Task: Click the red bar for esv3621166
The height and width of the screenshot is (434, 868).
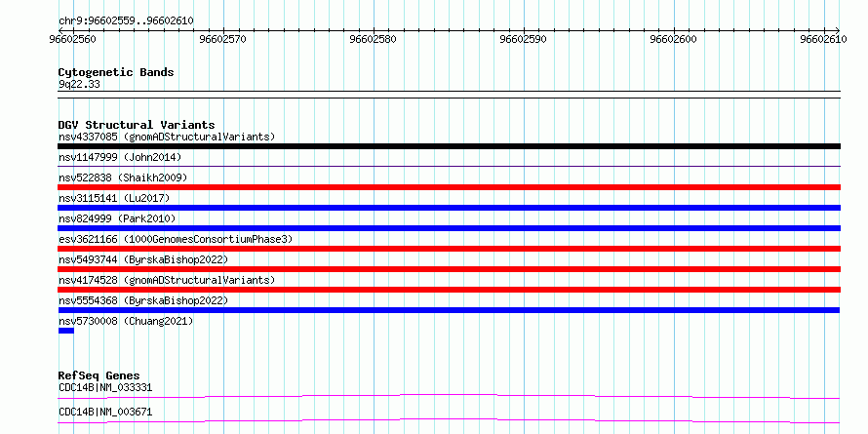Action: 449,249
